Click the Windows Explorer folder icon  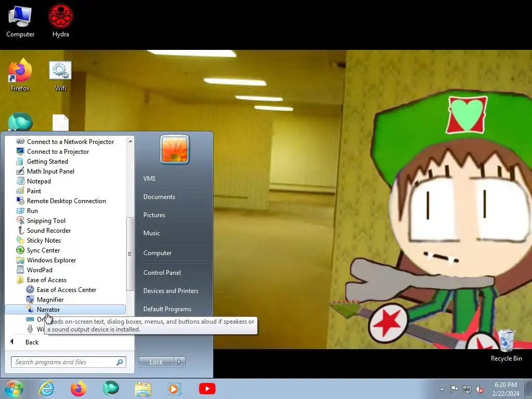pyautogui.click(x=20, y=260)
